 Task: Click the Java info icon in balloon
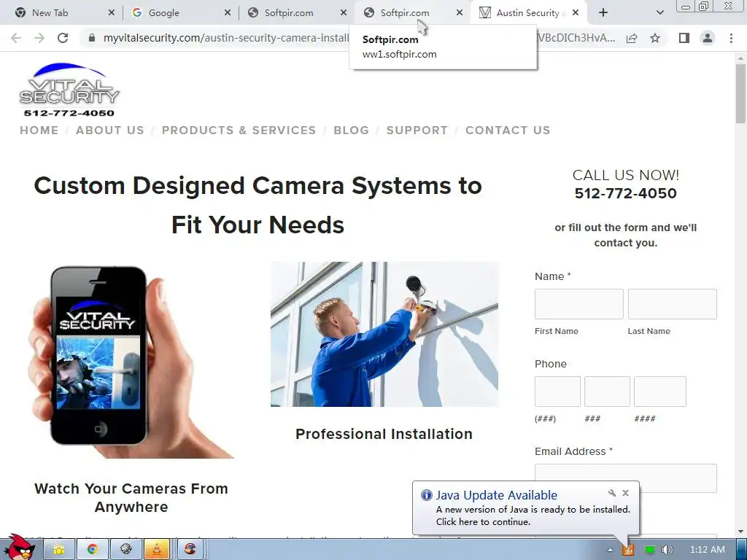(x=426, y=495)
